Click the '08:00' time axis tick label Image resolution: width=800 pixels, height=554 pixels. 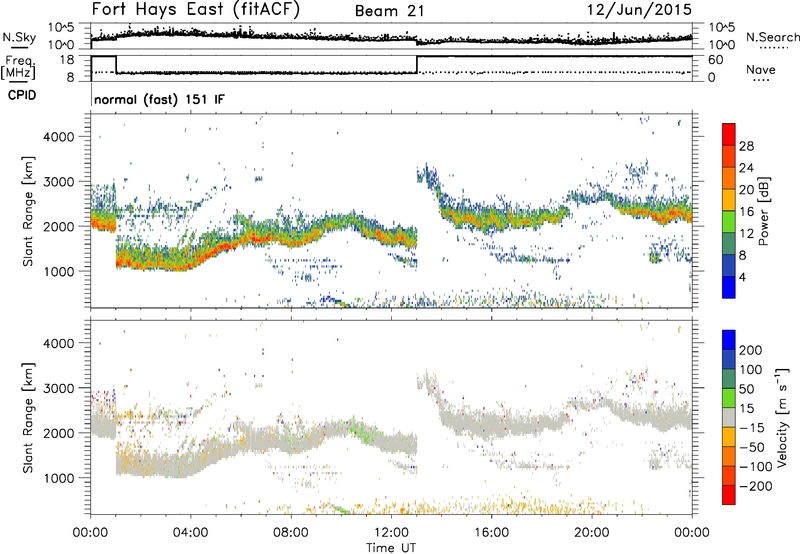tap(291, 533)
